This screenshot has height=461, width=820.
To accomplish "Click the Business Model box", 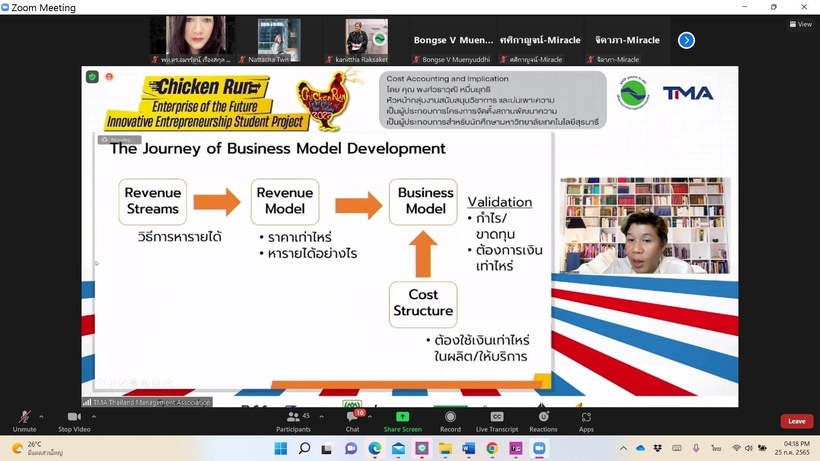I will (423, 201).
